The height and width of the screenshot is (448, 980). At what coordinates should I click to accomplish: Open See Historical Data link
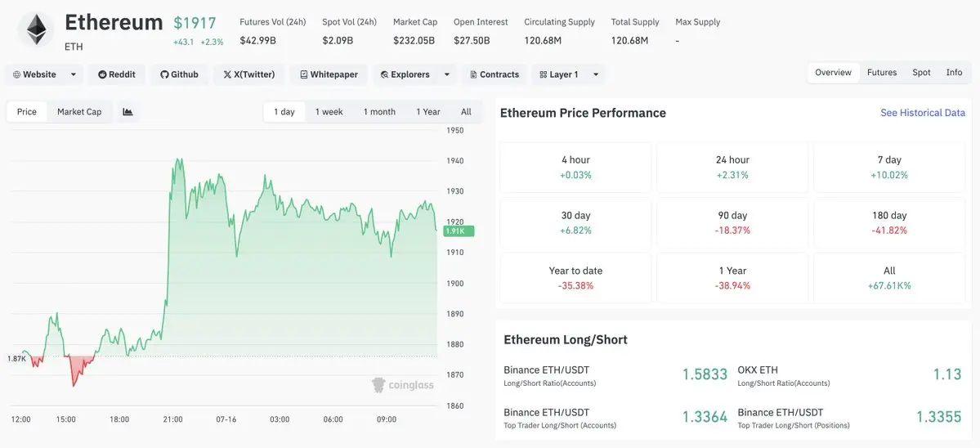tap(923, 113)
